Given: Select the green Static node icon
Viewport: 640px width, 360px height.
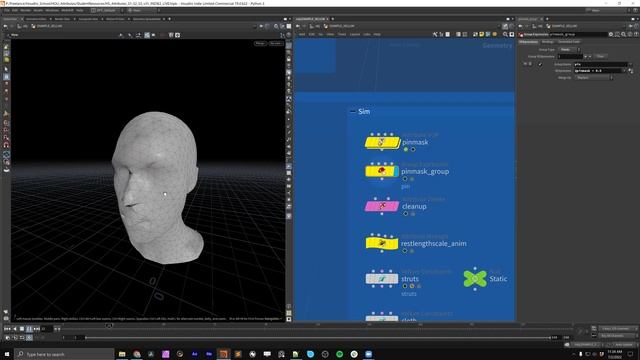Looking at the screenshot, I should pyautogui.click(x=475, y=279).
